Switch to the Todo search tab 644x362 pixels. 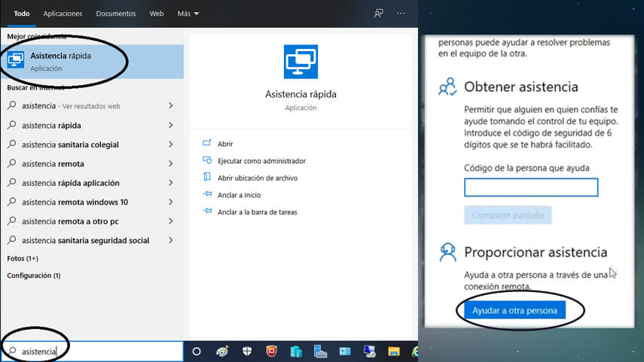(x=22, y=14)
